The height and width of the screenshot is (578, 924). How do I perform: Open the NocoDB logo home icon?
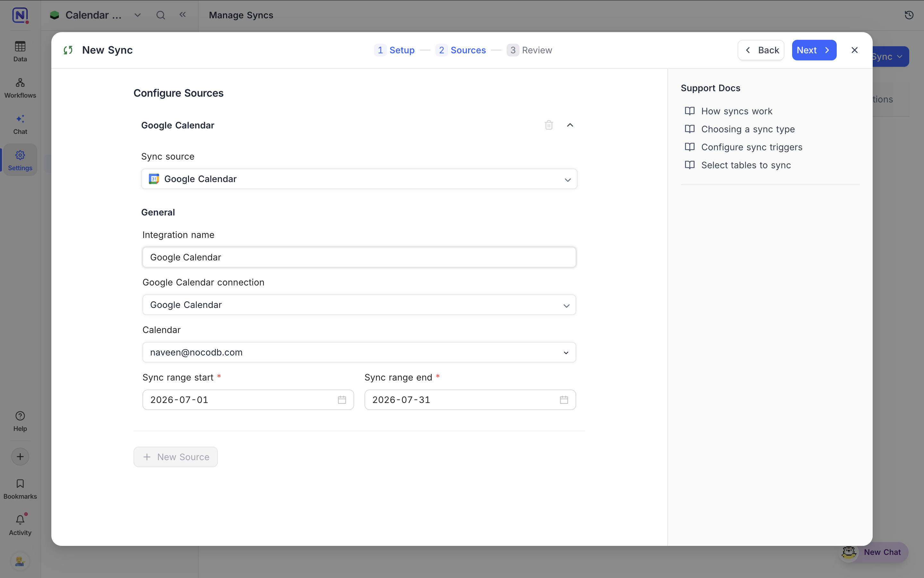point(20,15)
